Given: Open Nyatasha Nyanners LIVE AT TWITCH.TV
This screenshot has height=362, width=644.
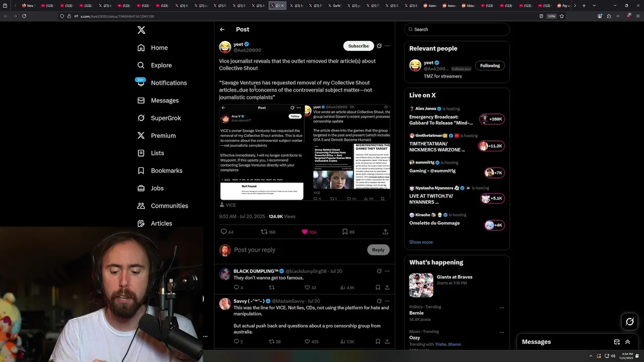Looking at the screenshot, I should tap(456, 196).
